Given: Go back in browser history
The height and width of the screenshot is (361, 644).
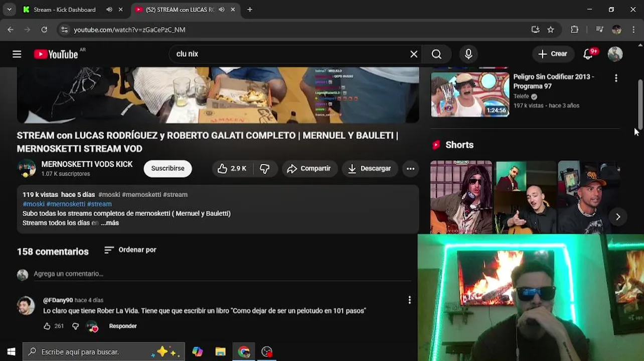Looking at the screenshot, I should (x=11, y=30).
